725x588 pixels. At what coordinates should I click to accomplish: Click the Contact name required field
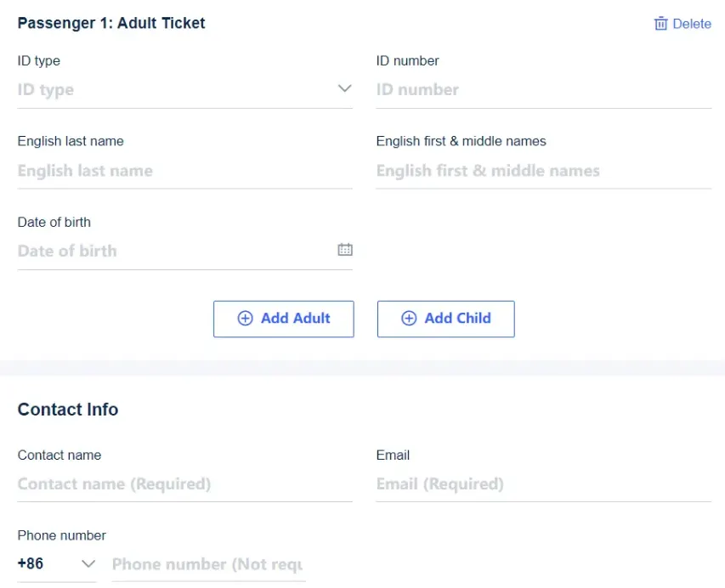coord(170,483)
